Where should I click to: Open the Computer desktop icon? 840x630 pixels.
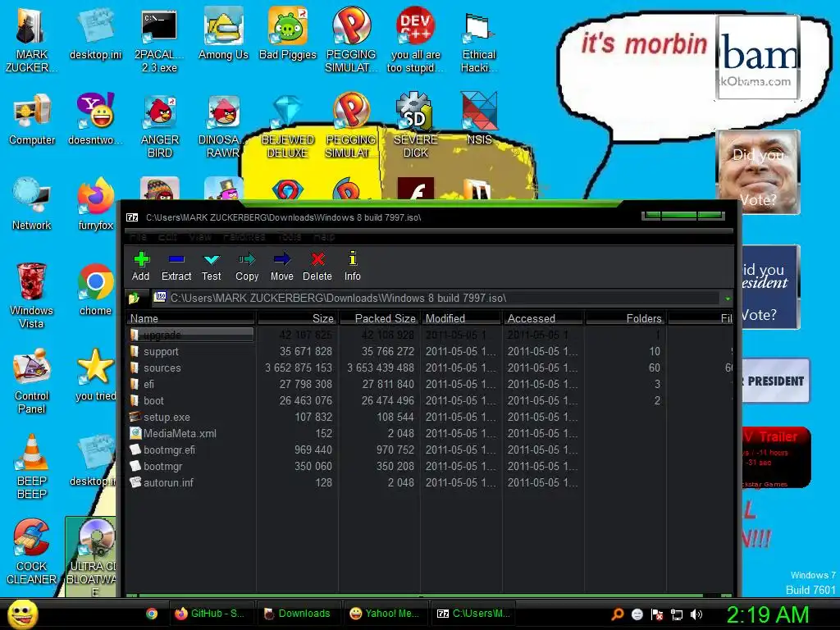(32, 120)
